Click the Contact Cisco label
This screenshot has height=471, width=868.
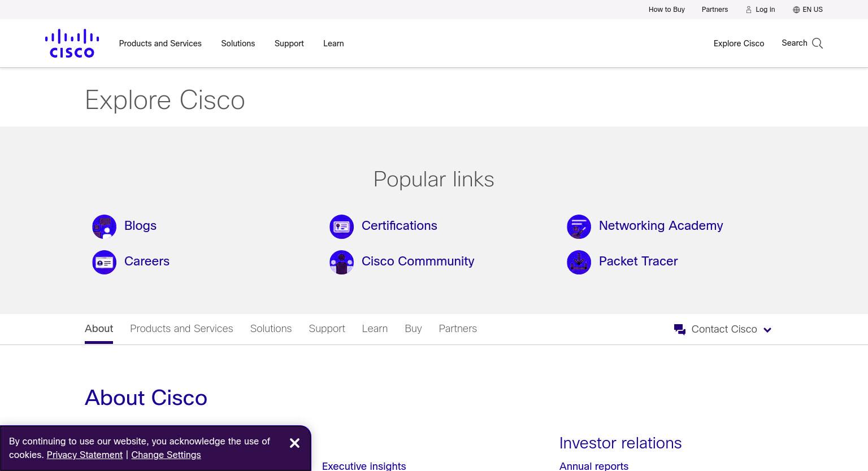tap(724, 329)
